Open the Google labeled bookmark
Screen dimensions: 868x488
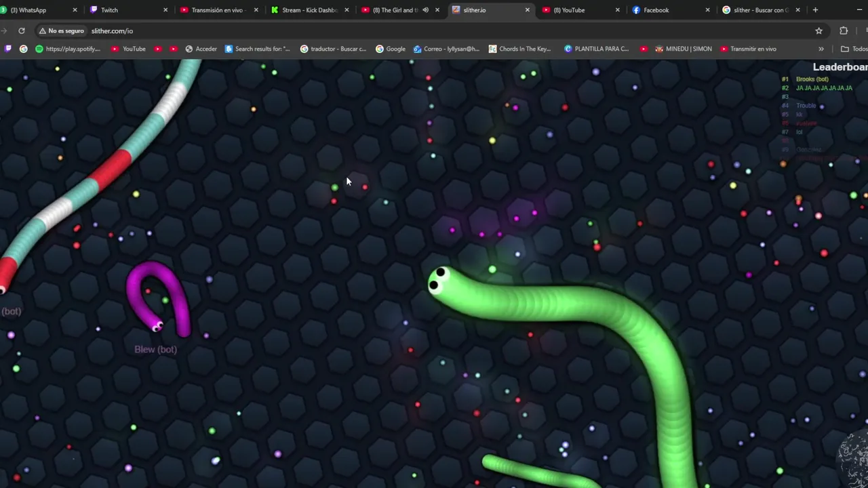pyautogui.click(x=391, y=49)
